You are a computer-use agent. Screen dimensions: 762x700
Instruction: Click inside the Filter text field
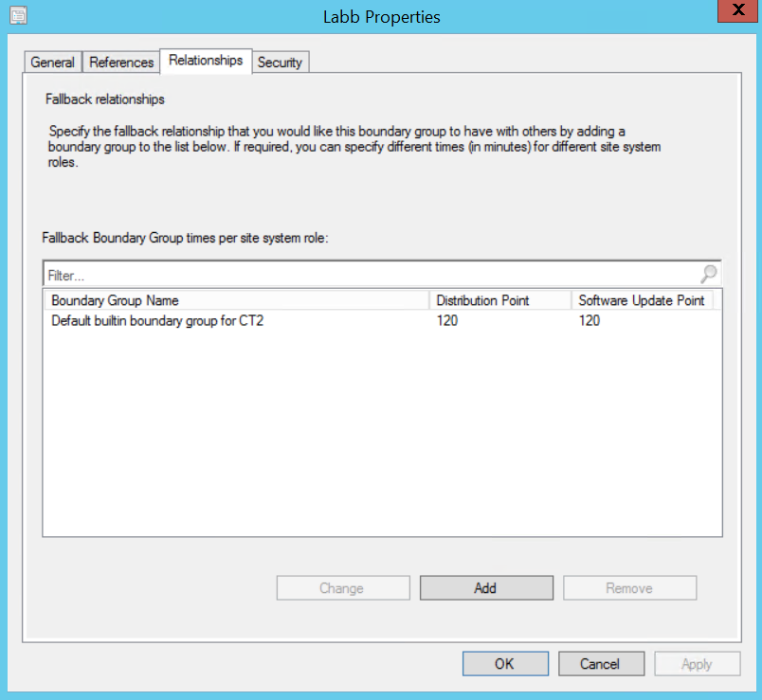[x=370, y=275]
